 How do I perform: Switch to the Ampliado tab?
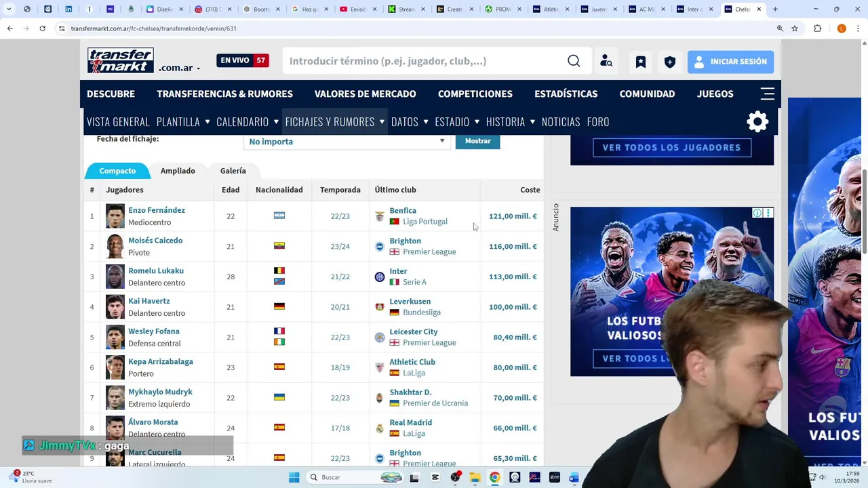178,171
